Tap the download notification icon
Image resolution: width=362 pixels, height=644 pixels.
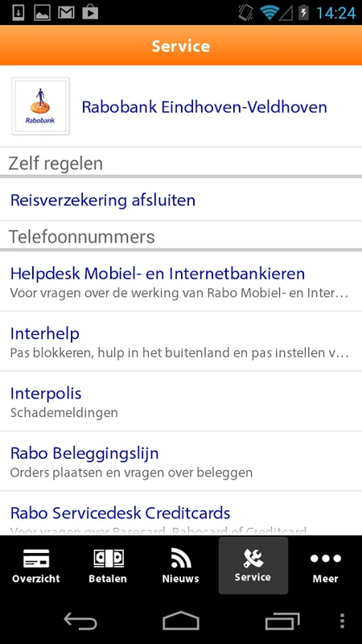point(19,13)
